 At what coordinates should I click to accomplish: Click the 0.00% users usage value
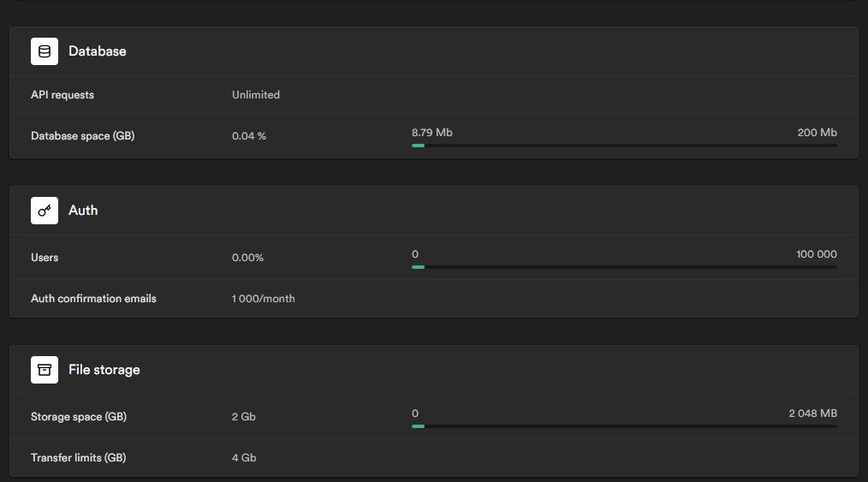click(x=247, y=258)
